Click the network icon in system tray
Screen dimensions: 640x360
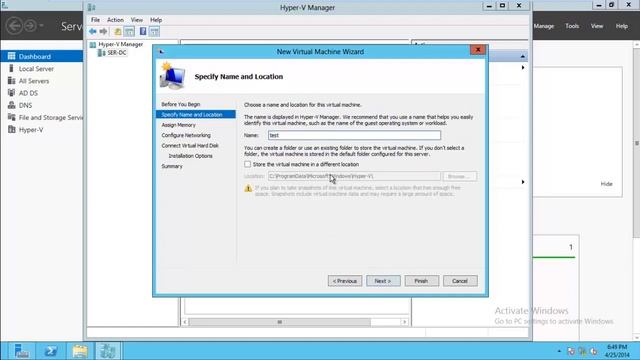[x=582, y=351]
